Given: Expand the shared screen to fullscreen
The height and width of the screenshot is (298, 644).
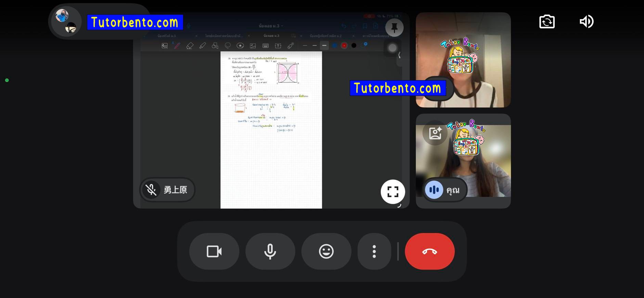Looking at the screenshot, I should click(393, 191).
